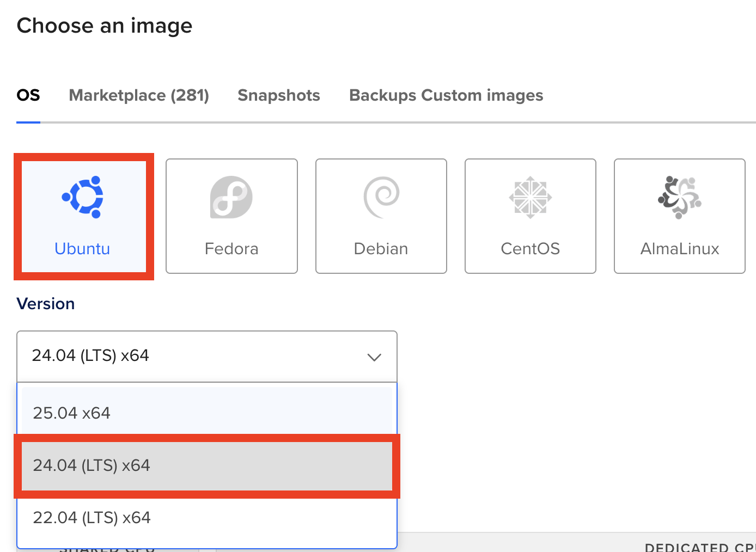756x552 pixels.
Task: Pick 22.04 (LTS) x64 option
Action: point(92,518)
